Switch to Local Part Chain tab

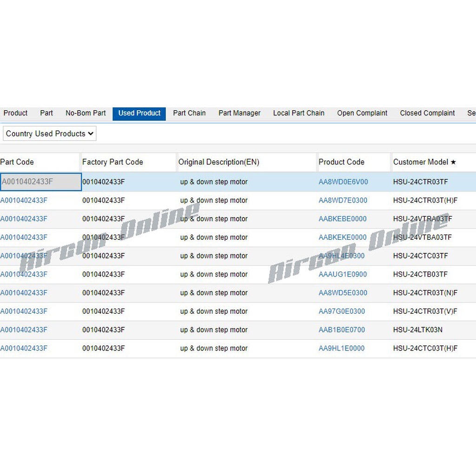(x=299, y=113)
